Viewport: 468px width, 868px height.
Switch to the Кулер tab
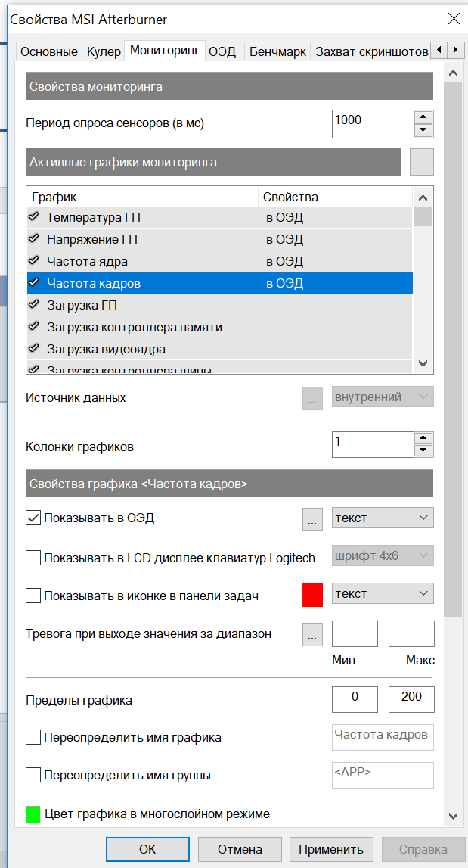coord(104,51)
